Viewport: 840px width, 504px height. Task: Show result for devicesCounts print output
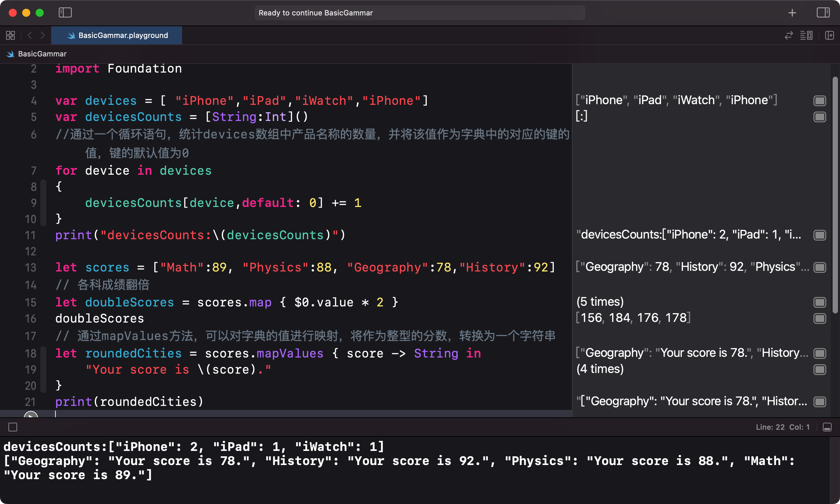coord(820,235)
